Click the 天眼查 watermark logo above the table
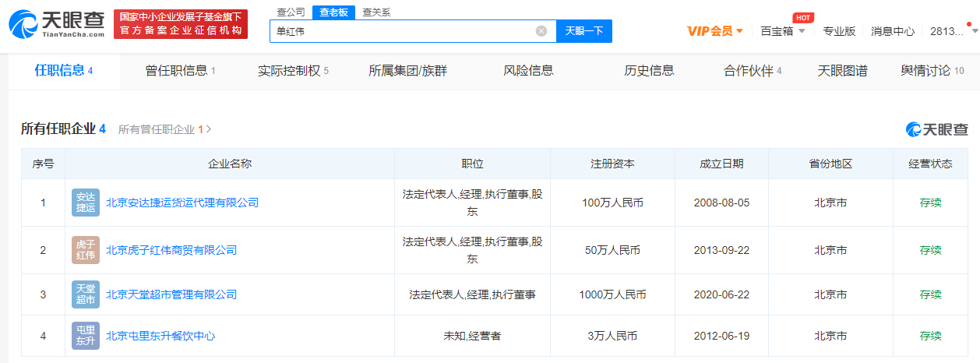This screenshot has width=980, height=363. 937,129
